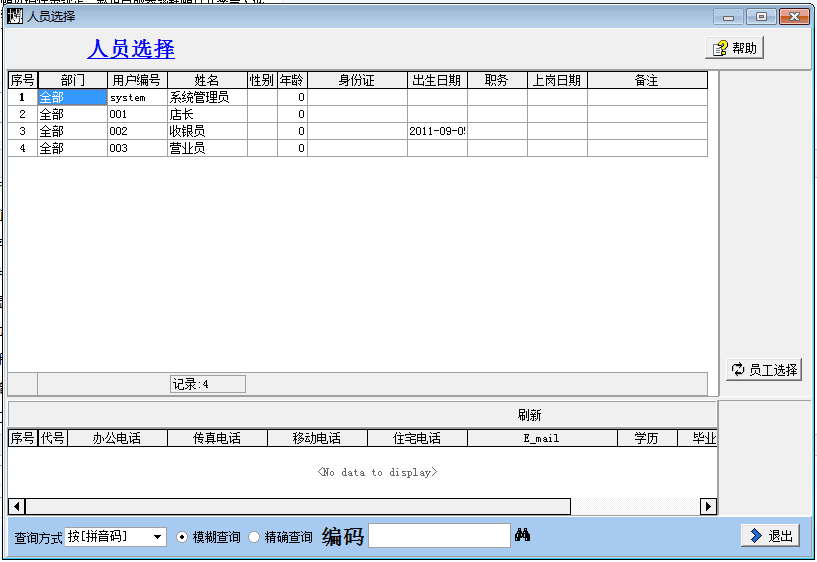
Task: Select 模糊查询 radio button
Action: click(x=182, y=537)
